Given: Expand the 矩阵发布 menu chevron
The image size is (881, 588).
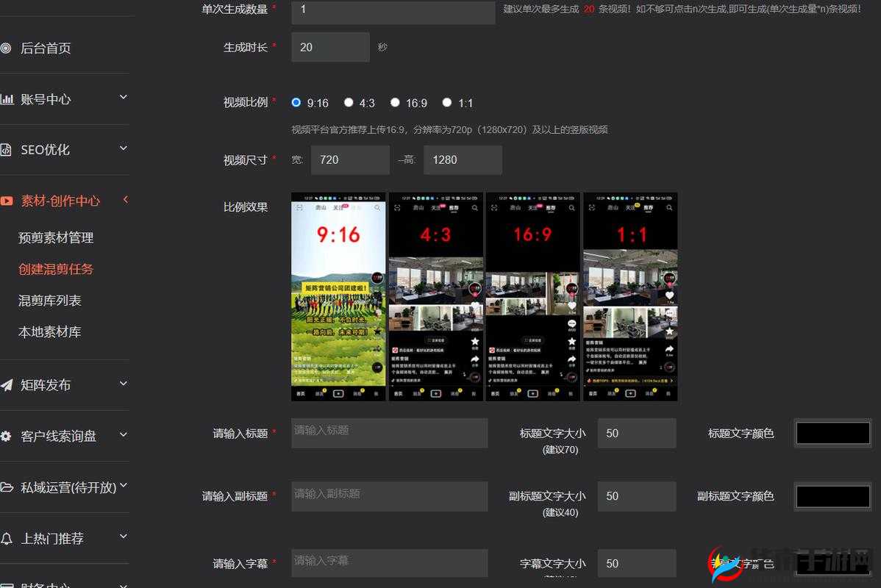Looking at the screenshot, I should [123, 384].
